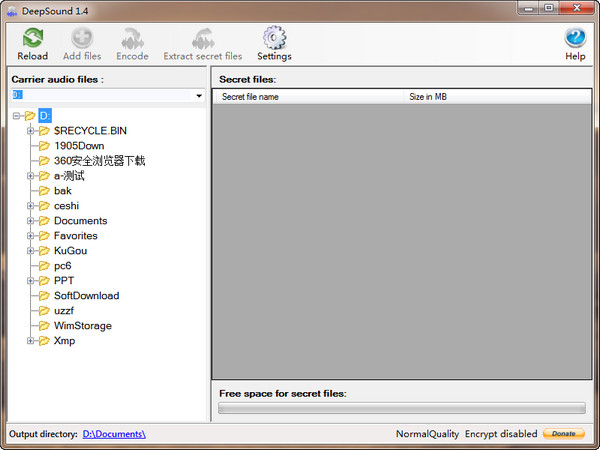The image size is (600, 450).
Task: Collapse the D: root tree node
Action: click(x=16, y=116)
